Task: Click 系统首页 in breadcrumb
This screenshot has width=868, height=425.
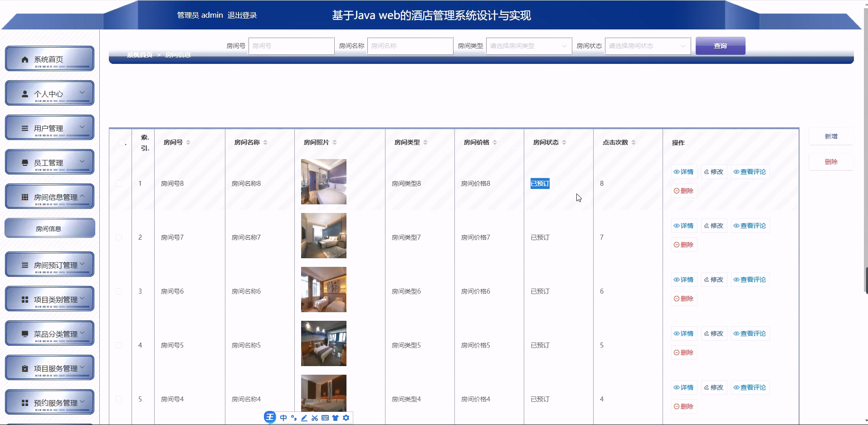Action: [139, 55]
